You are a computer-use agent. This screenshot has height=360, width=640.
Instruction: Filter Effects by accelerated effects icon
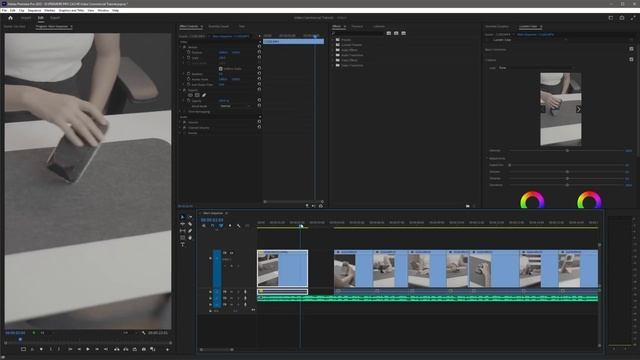(389, 33)
